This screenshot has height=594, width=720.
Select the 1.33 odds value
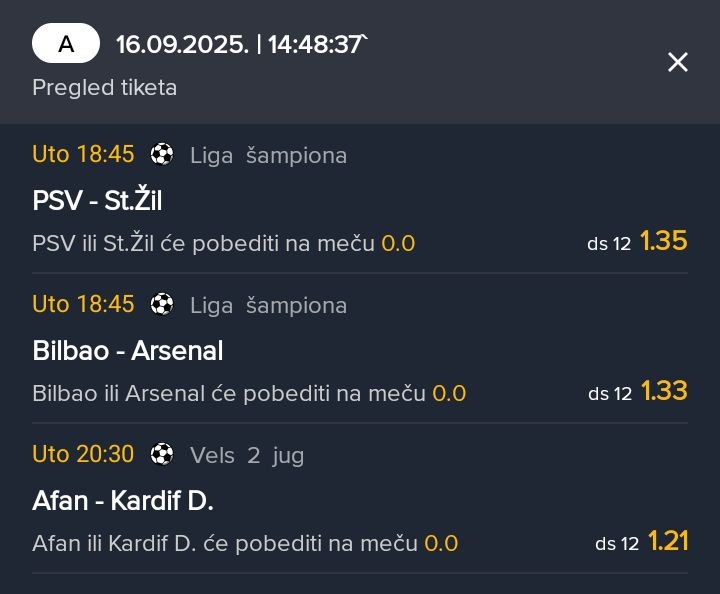click(x=664, y=391)
